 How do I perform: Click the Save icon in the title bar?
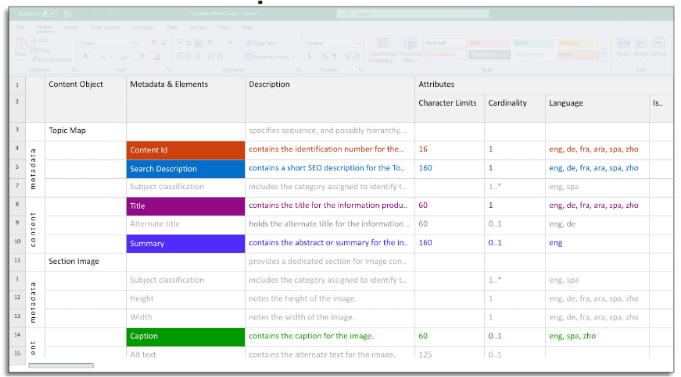(x=67, y=14)
